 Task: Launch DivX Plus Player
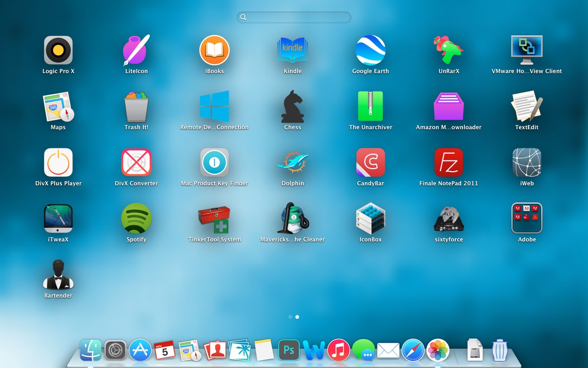58,162
